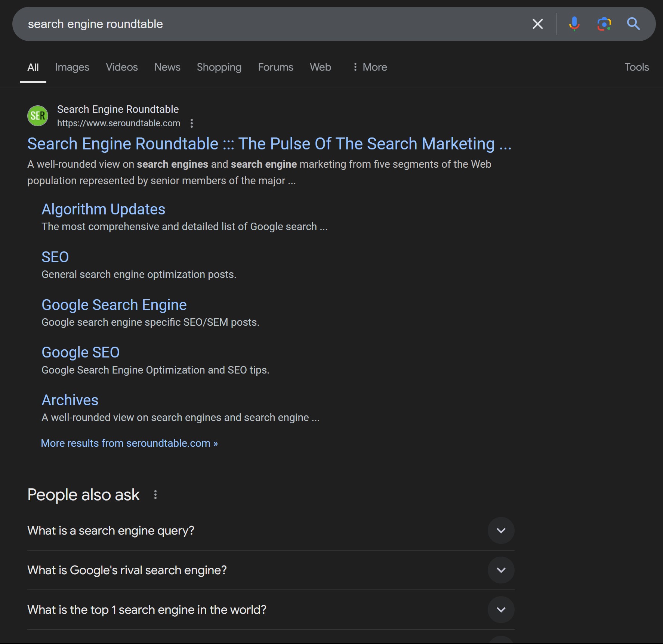Click 'Google Search Engine Optimization and SEO tips.' text
The image size is (663, 644).
coord(155,370)
